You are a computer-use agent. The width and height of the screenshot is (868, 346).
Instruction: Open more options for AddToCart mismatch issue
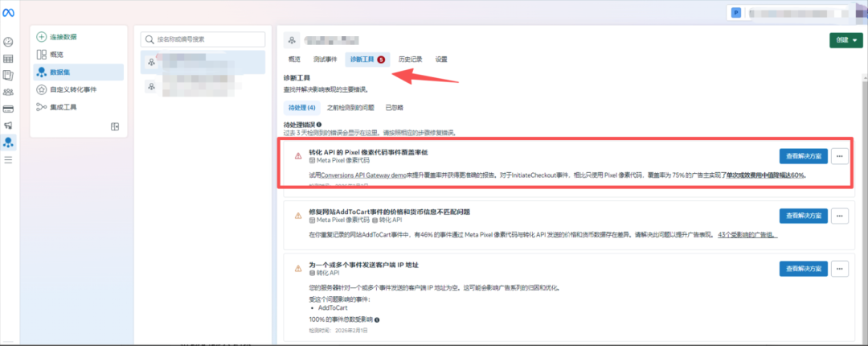click(x=839, y=215)
